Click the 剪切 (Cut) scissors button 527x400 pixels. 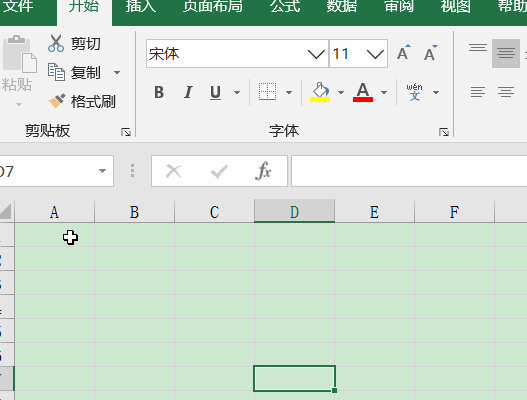(74, 44)
